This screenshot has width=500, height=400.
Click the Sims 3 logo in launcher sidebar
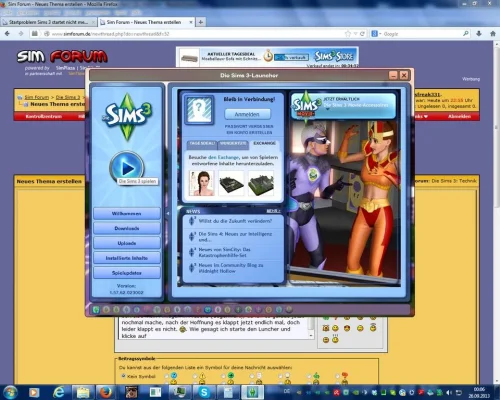coord(127,117)
